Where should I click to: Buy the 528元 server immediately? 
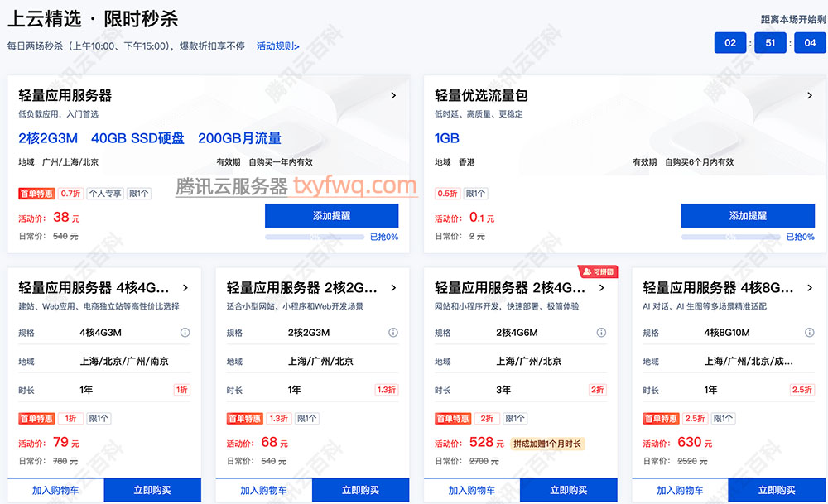point(569,490)
